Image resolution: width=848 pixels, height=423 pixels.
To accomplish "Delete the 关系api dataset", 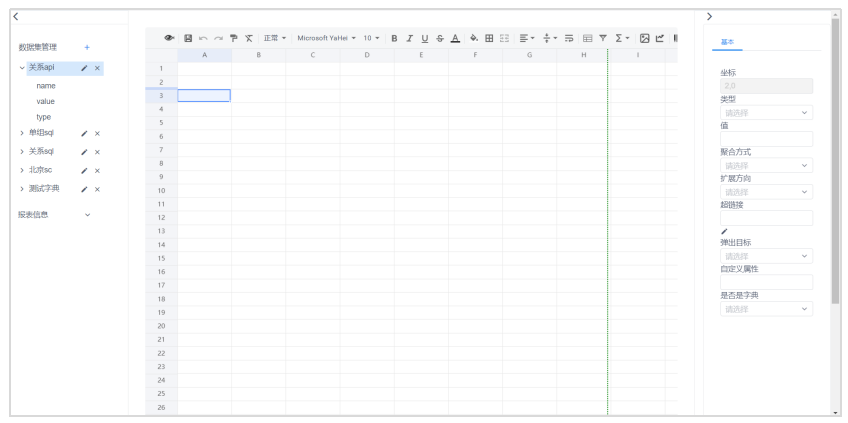I will (97, 68).
